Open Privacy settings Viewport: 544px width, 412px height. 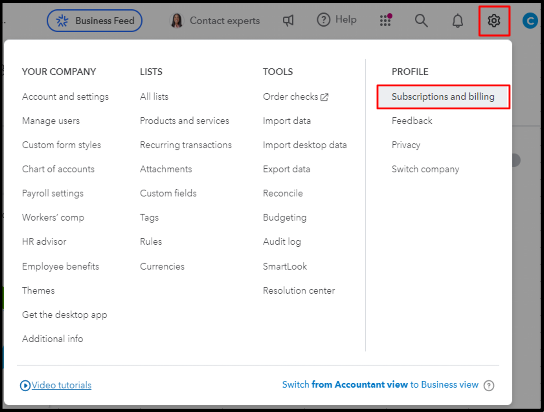406,145
